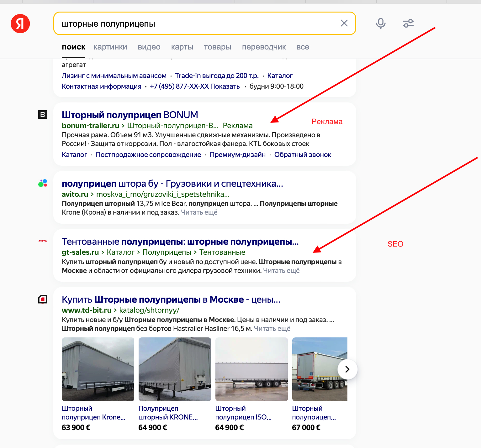Image resolution: width=481 pixels, height=448 pixels.
Task: Expand gt-sales snippet via Читать ещё
Action: [281, 271]
